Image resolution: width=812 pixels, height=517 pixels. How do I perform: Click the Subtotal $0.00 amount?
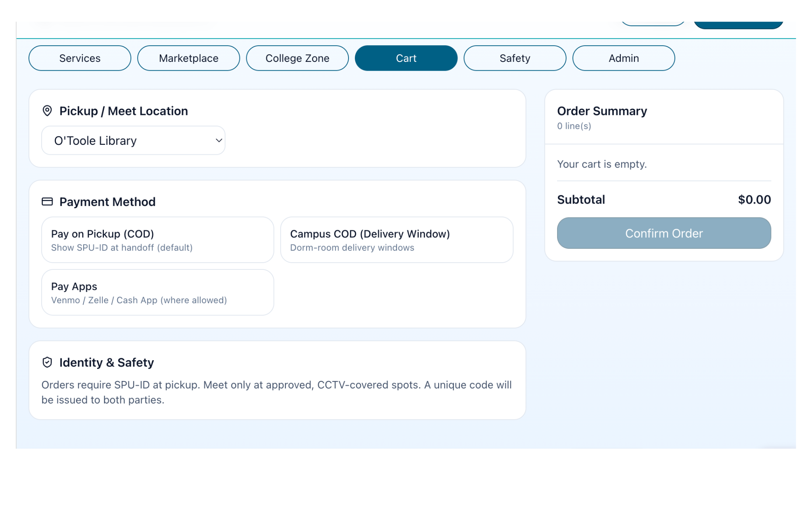click(754, 200)
